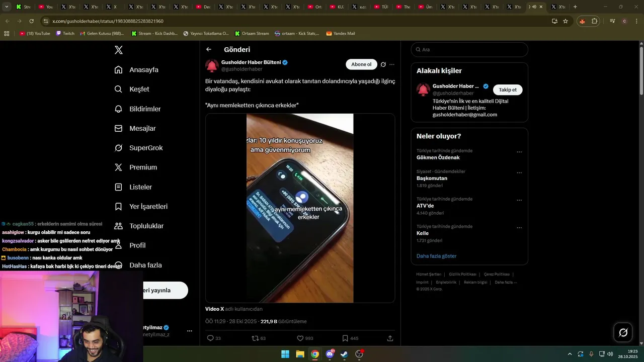The width and height of the screenshot is (644, 362).
Task: Click the X logo in the sidebar
Action: click(119, 50)
